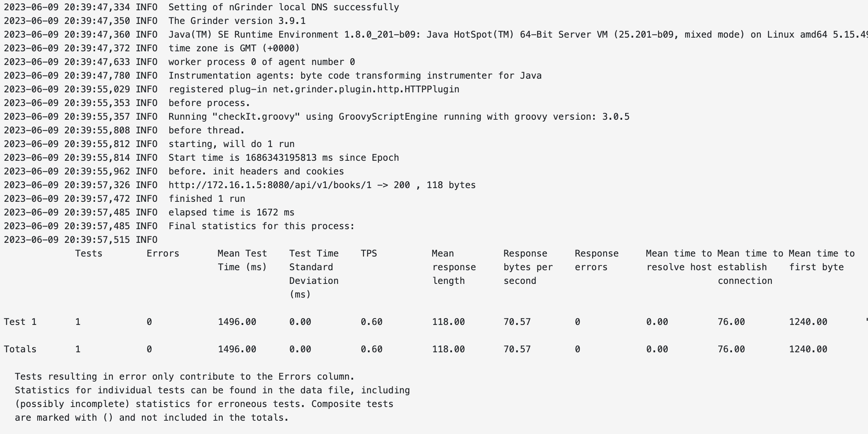
Task: Click the "Test 1" row label
Action: pos(20,322)
